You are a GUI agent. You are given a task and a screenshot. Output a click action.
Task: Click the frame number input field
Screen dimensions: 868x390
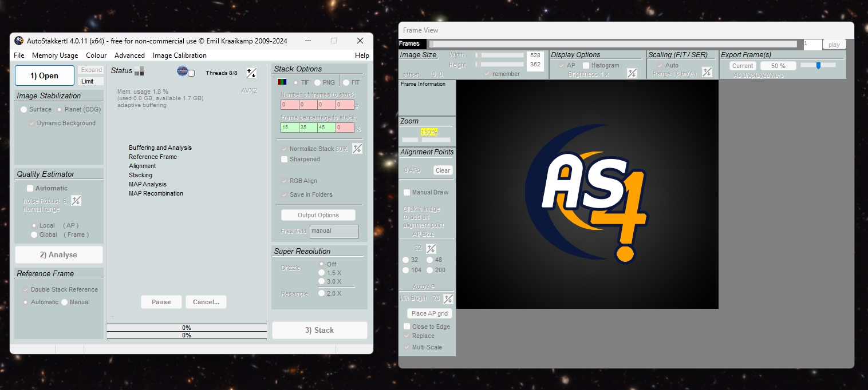(812, 44)
